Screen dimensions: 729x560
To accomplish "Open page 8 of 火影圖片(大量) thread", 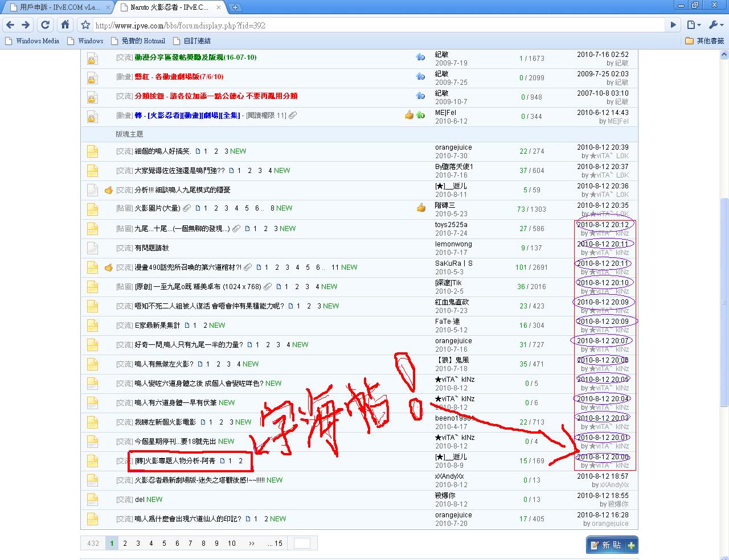I will [273, 208].
